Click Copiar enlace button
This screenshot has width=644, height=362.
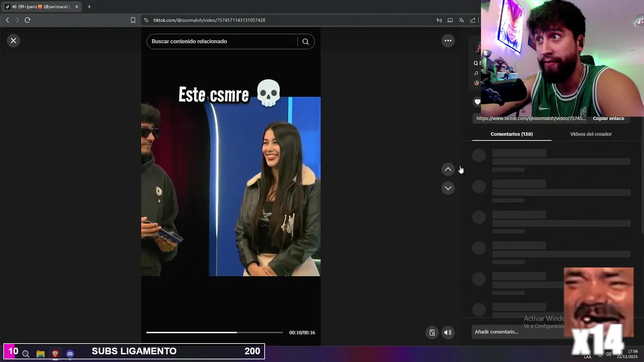point(608,119)
